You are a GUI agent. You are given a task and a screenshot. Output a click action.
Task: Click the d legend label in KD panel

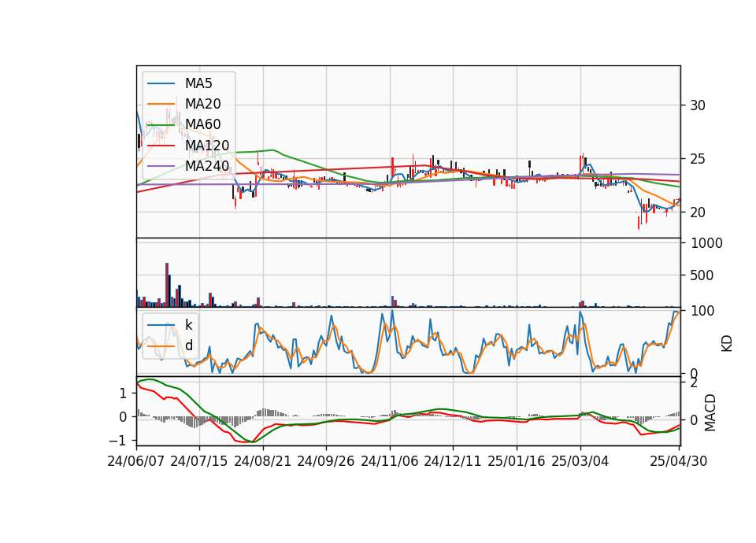[189, 345]
